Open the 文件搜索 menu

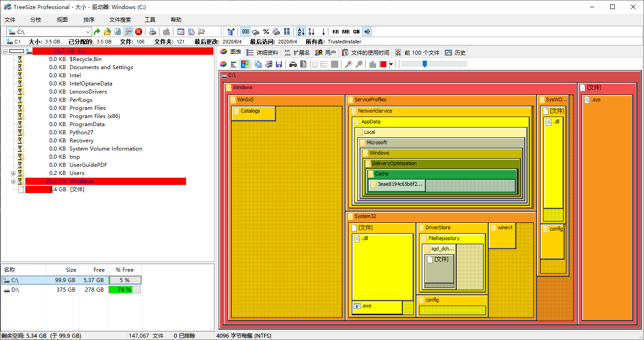coord(120,20)
